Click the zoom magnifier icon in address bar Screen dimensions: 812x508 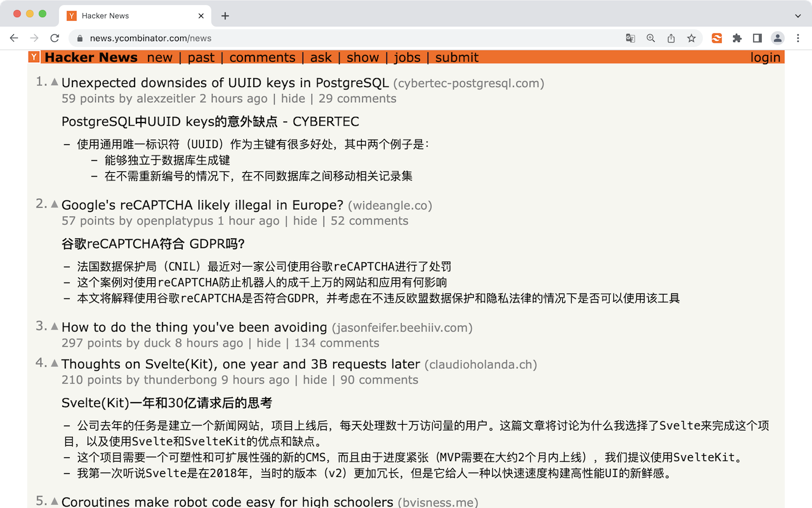pyautogui.click(x=650, y=38)
